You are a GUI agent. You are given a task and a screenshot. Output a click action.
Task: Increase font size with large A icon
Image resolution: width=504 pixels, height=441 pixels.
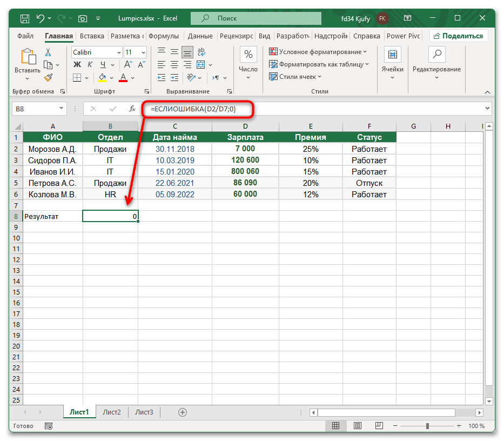point(128,65)
